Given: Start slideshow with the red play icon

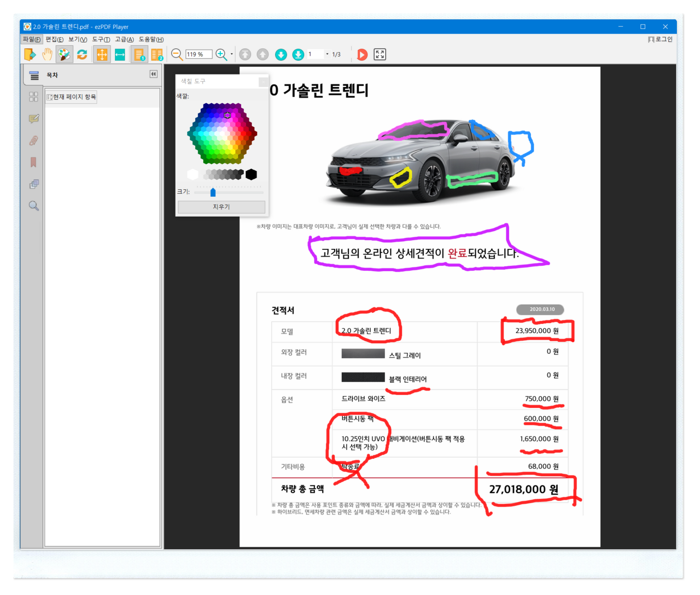Looking at the screenshot, I should [x=362, y=54].
